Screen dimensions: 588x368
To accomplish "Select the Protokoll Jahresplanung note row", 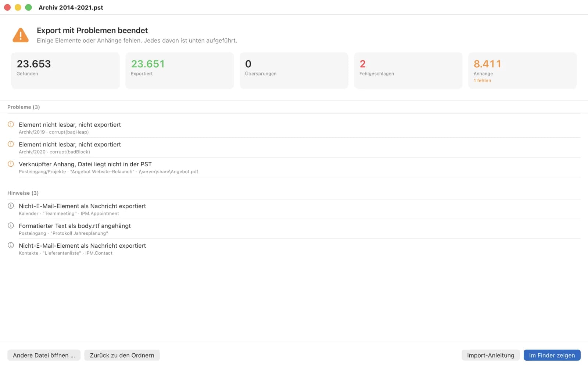I will point(294,229).
